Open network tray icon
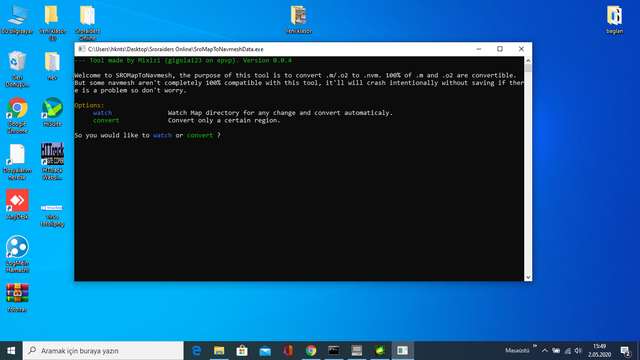Image resolution: width=640 pixels, height=360 pixels. click(567, 351)
